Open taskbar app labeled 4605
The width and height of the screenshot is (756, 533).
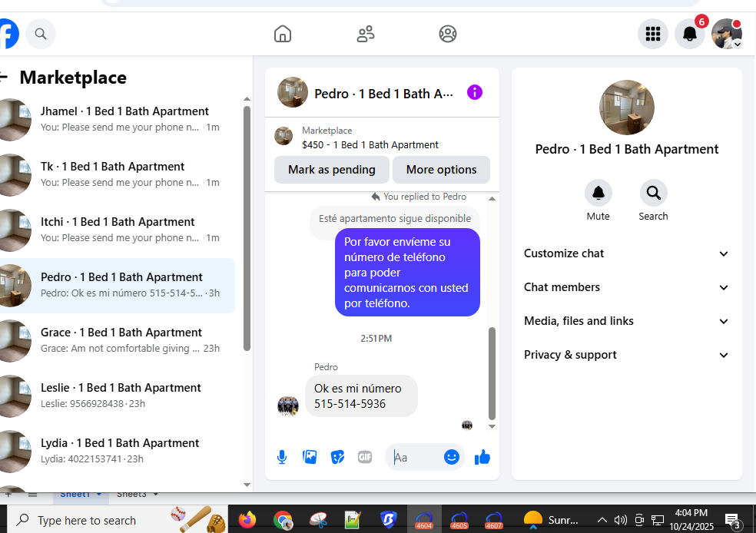(x=459, y=520)
